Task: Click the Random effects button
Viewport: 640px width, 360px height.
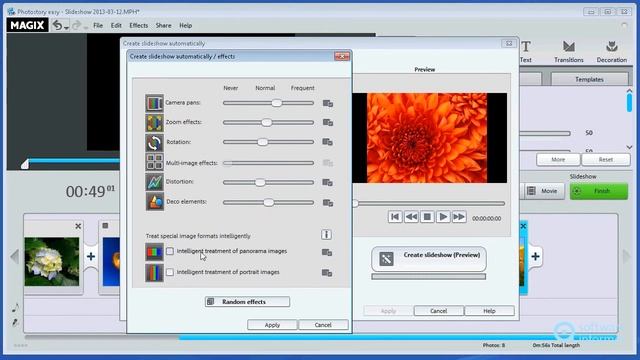Action: point(247,302)
